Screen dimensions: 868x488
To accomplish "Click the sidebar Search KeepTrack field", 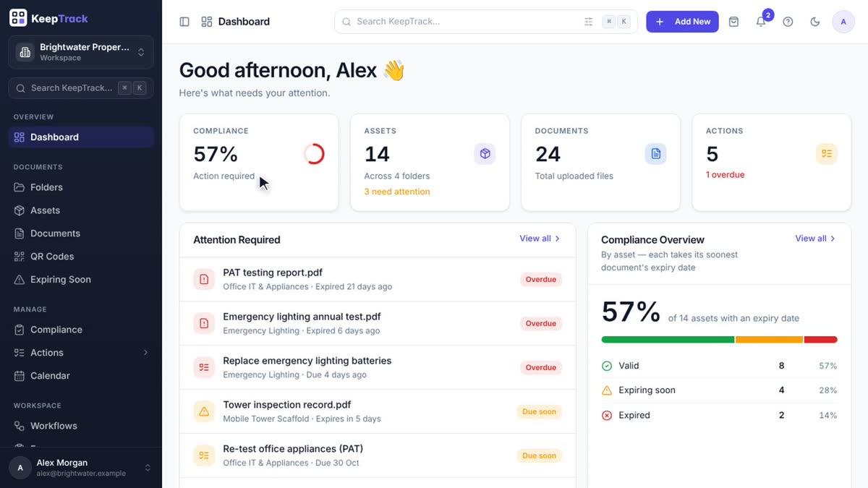I will 81,88.
